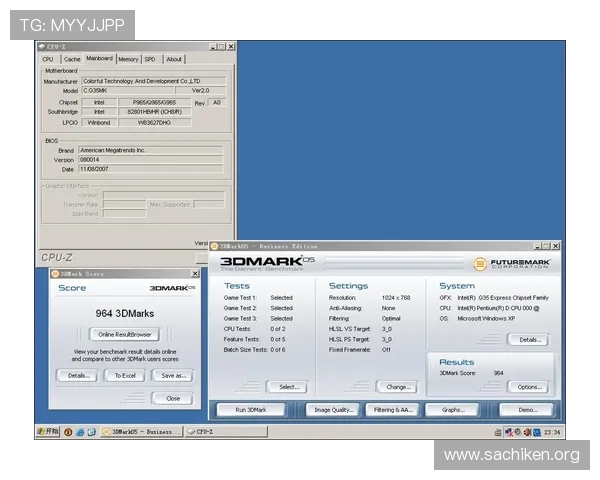Click the Online ResultBrowser button
600x480 pixels.
(124, 334)
